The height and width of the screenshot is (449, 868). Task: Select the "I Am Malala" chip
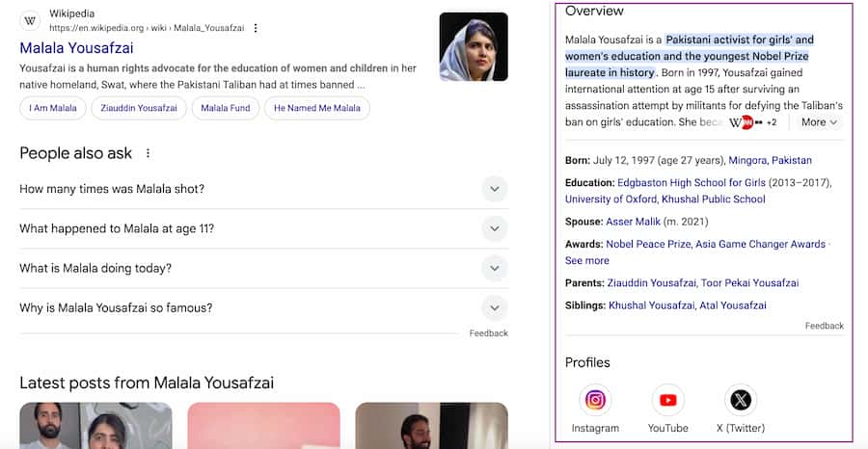(53, 108)
